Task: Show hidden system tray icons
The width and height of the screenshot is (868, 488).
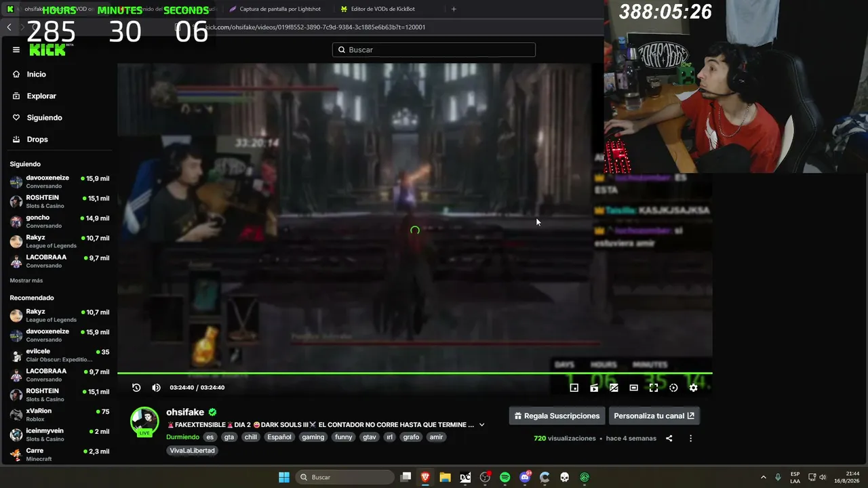Action: click(763, 477)
